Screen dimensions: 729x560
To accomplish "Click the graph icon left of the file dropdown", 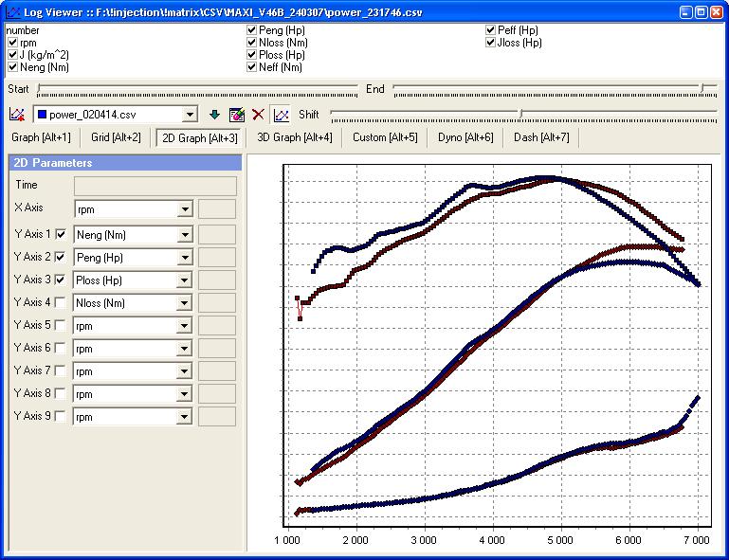I will point(16,115).
